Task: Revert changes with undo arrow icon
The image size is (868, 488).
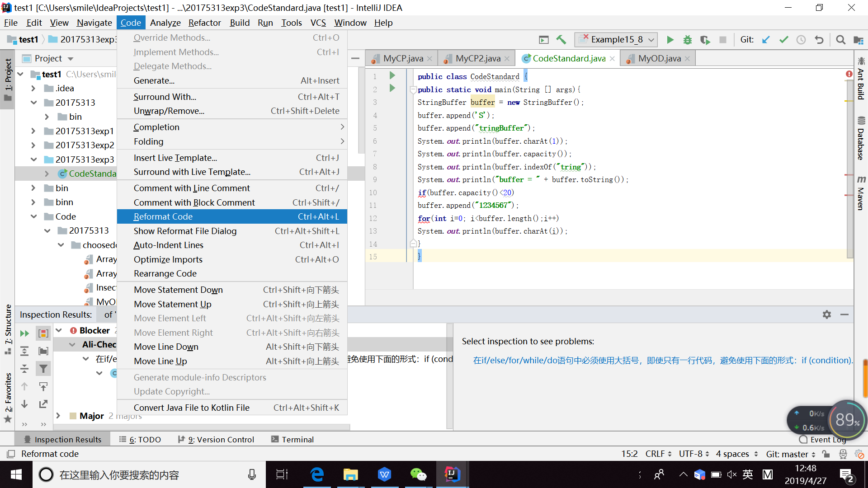Action: pyautogui.click(x=819, y=40)
